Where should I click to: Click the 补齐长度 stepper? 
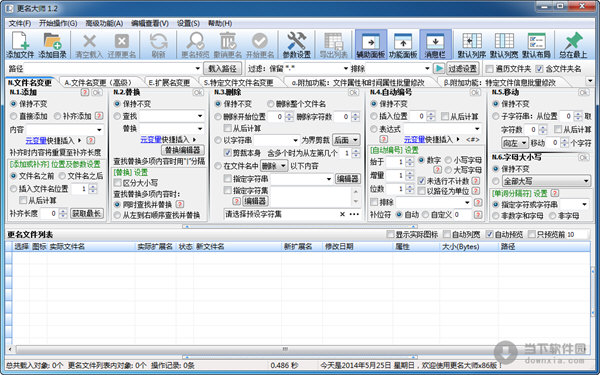(63, 214)
